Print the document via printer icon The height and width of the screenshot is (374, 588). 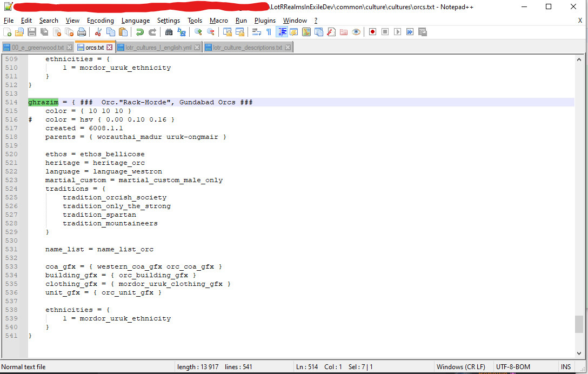coord(82,32)
